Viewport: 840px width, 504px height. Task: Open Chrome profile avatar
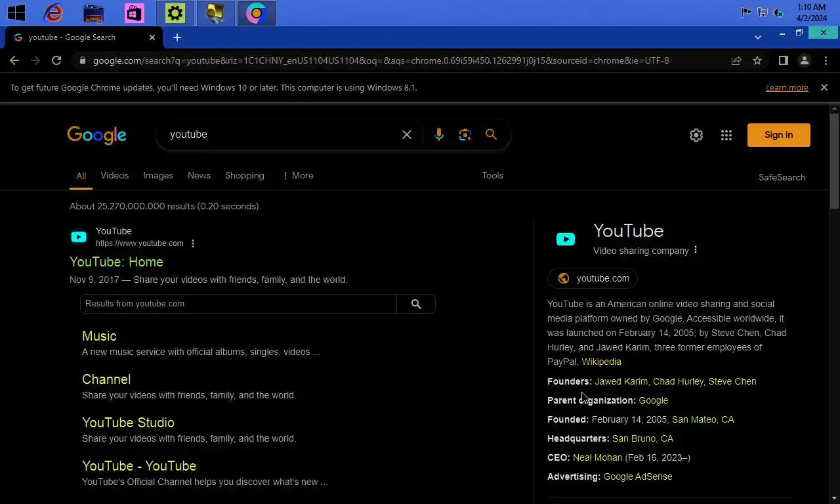pos(804,60)
